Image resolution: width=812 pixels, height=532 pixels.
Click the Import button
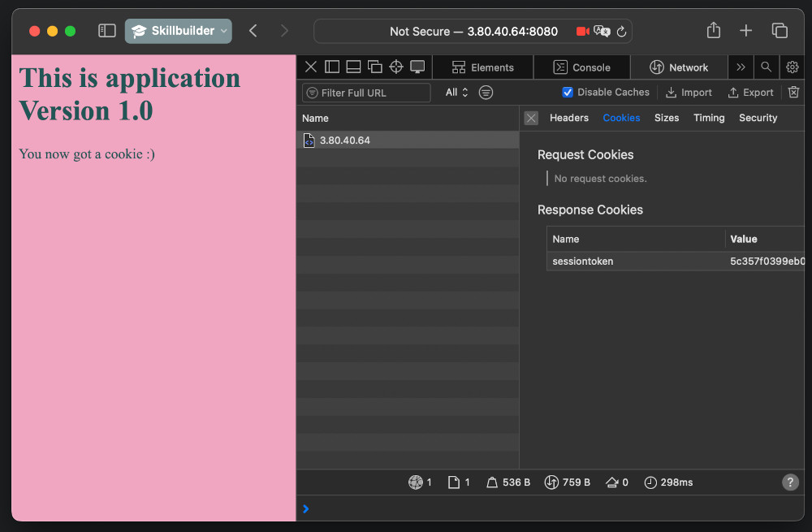coord(689,93)
